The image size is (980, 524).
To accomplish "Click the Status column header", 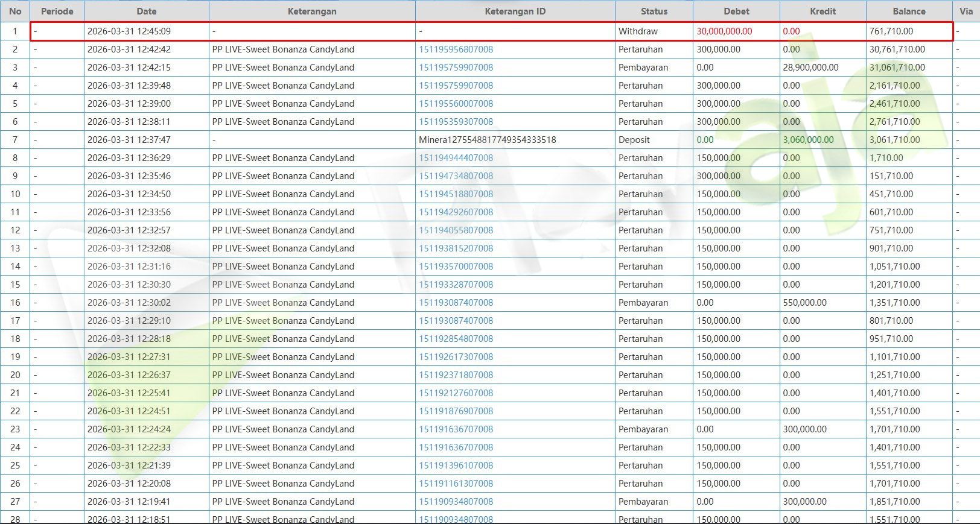I will (654, 11).
